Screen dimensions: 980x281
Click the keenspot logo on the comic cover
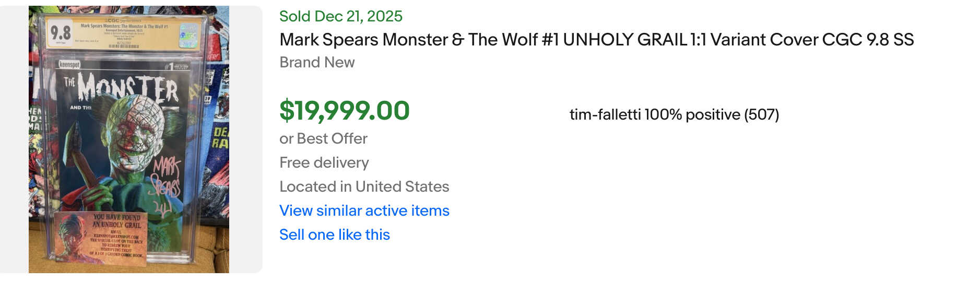[69, 64]
